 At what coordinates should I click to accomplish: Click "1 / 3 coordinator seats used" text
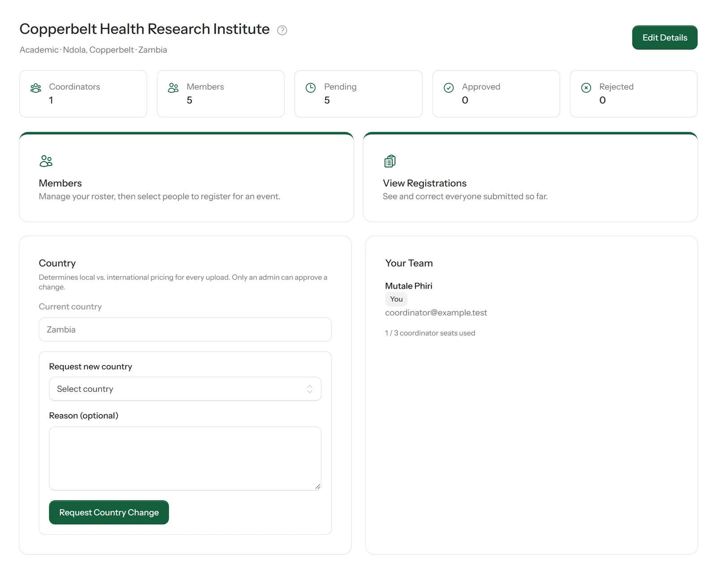point(430,333)
